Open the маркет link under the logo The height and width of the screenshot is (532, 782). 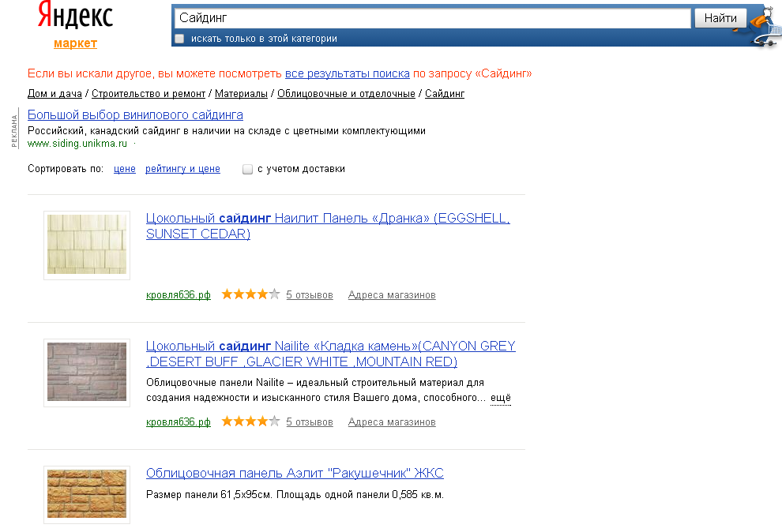(75, 43)
